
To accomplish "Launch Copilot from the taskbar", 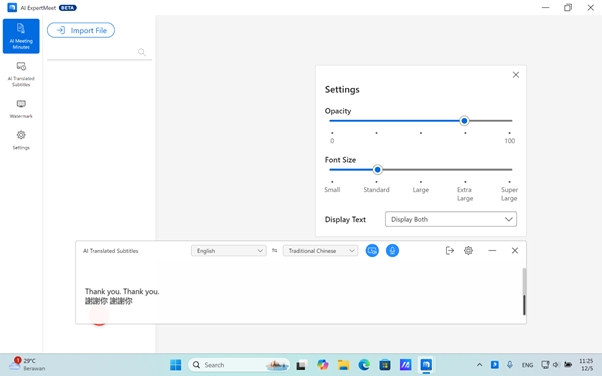I will [x=322, y=365].
